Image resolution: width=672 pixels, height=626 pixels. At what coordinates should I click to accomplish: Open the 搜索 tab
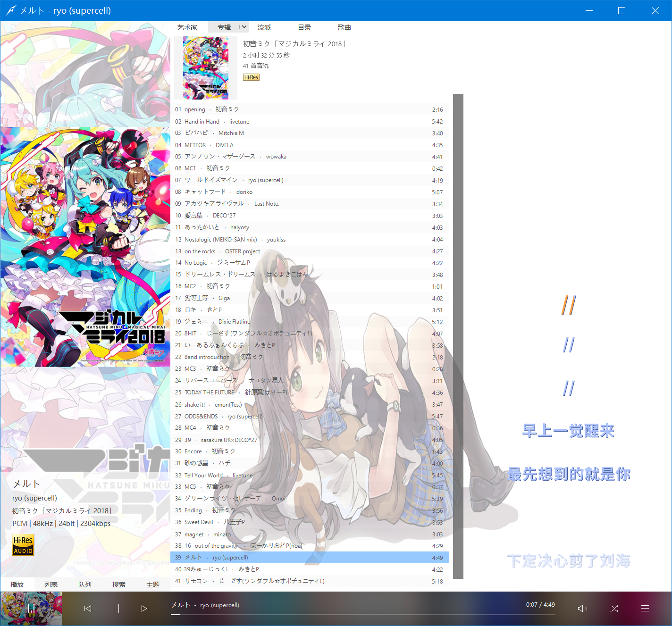click(119, 584)
